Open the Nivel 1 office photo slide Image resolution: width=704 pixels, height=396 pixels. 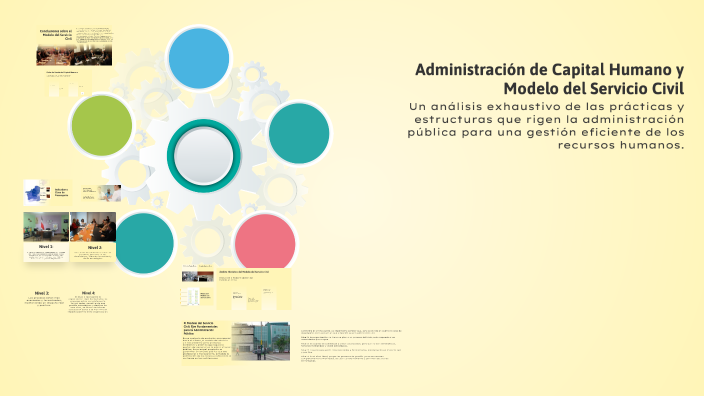pyautogui.click(x=46, y=237)
